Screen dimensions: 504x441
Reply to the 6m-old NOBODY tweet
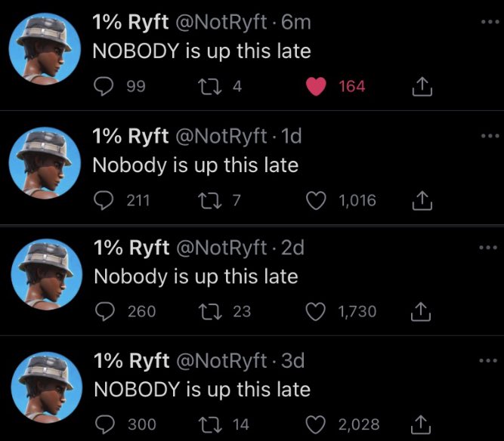(104, 87)
